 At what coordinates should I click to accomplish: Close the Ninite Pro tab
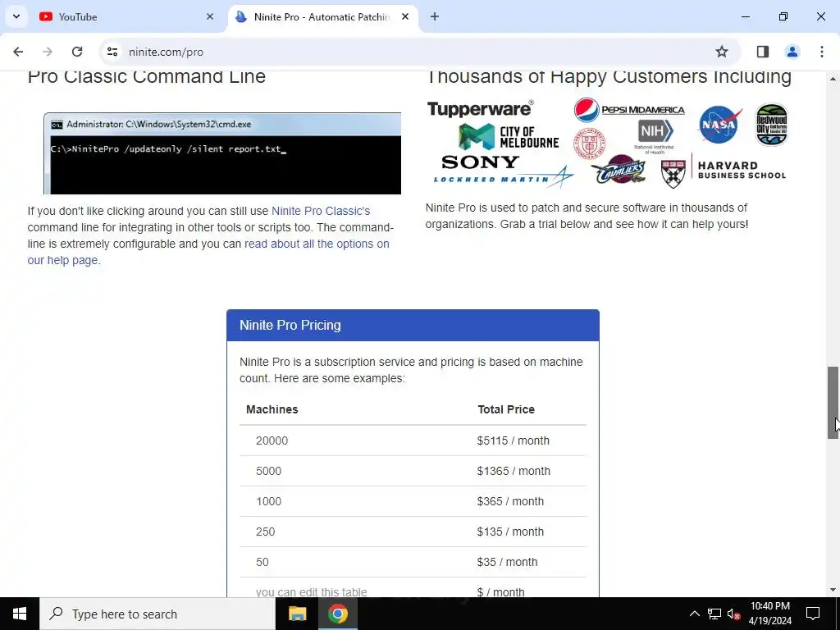pyautogui.click(x=405, y=16)
